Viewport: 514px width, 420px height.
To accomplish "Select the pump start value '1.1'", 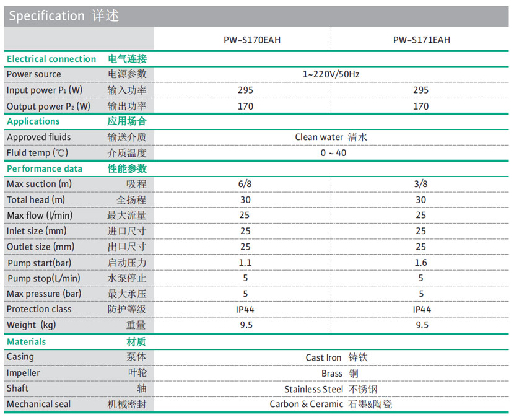I will (245, 263).
